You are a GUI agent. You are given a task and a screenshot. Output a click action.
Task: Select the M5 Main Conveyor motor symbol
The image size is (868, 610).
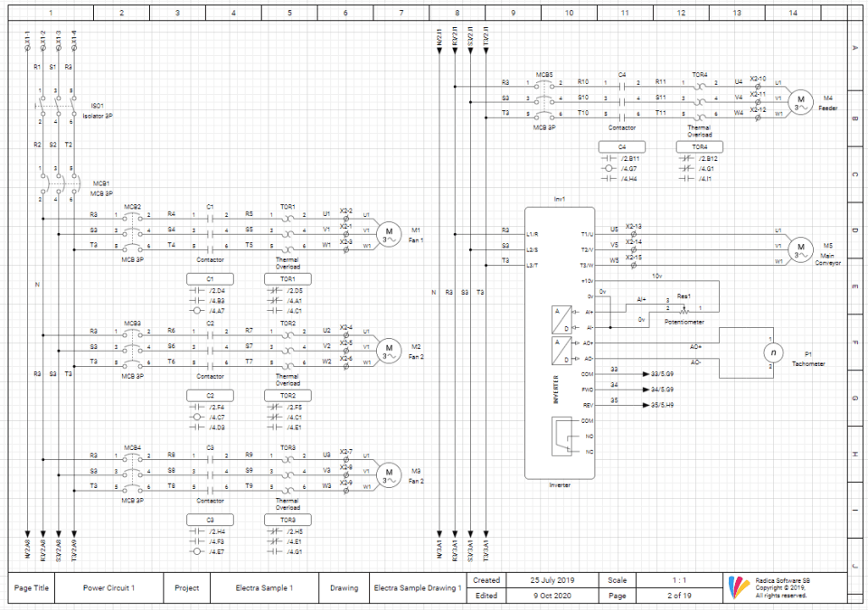pos(800,250)
